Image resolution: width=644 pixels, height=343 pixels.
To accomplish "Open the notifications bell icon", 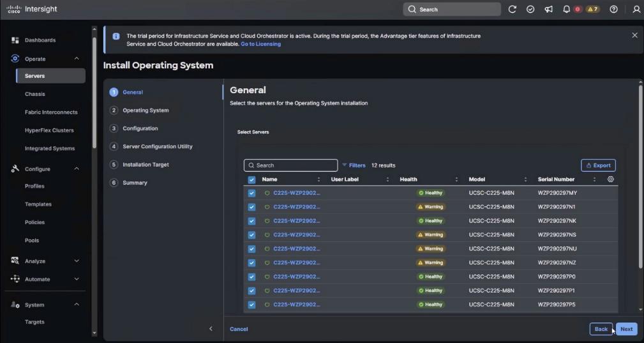I will click(x=566, y=10).
